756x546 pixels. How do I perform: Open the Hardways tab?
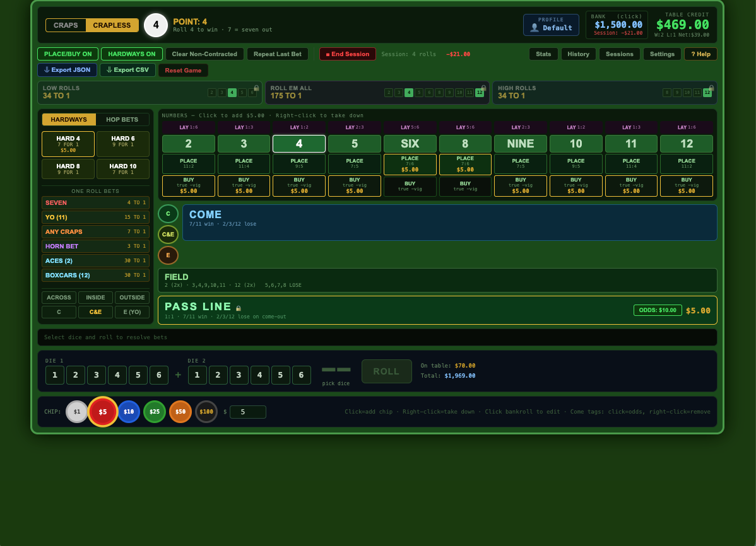coord(69,120)
